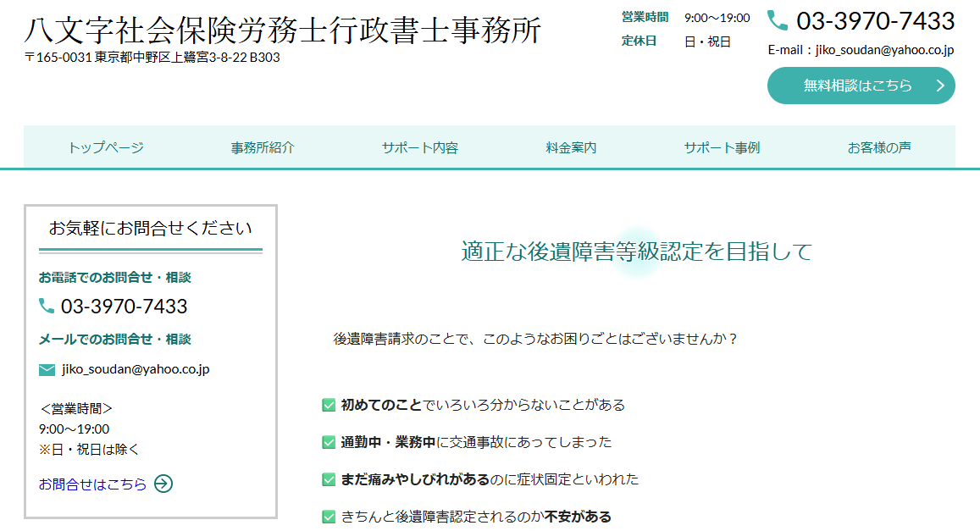Click the checkmark beside きちんと後遺障害認定
This screenshot has height=531, width=980.
click(x=329, y=516)
